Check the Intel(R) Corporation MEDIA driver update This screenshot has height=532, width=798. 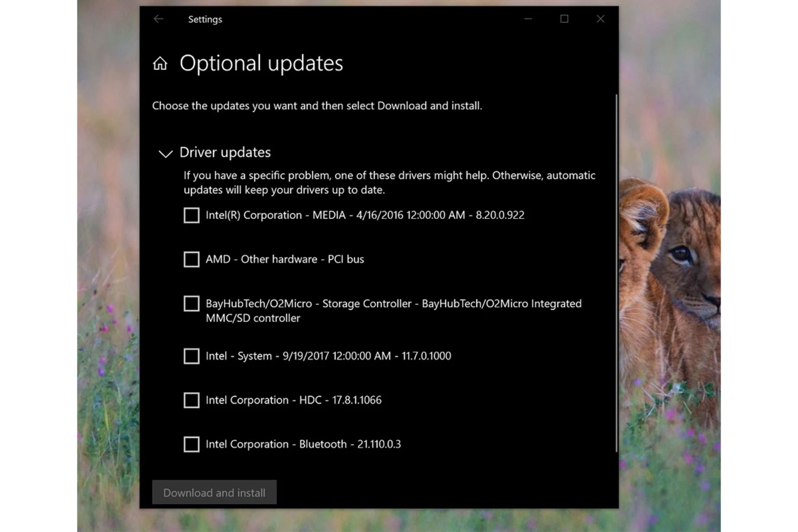pyautogui.click(x=191, y=216)
